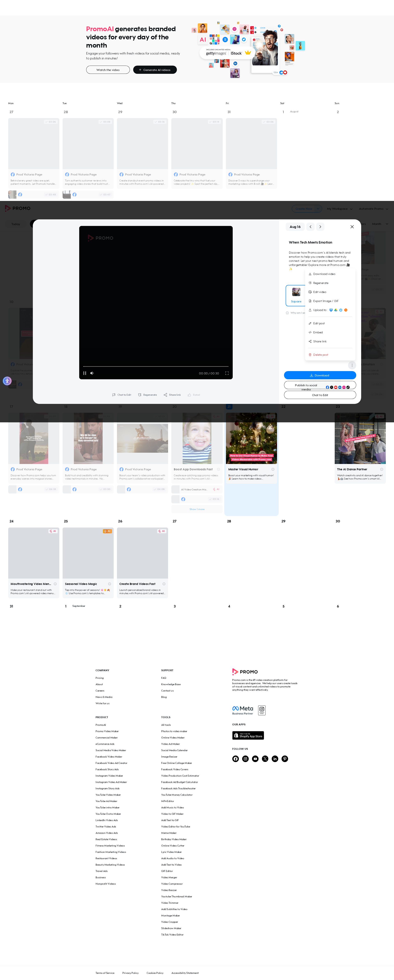Choose Share link in the context menu

tap(330, 342)
